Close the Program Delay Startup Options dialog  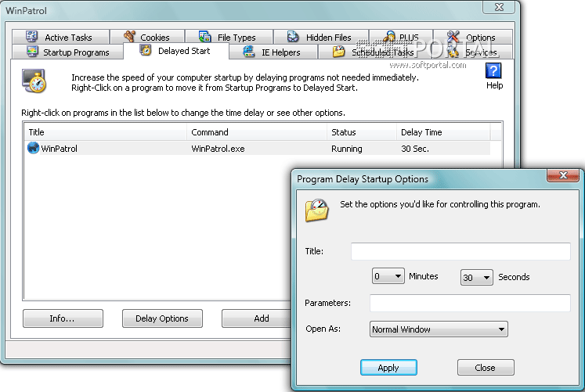563,175
